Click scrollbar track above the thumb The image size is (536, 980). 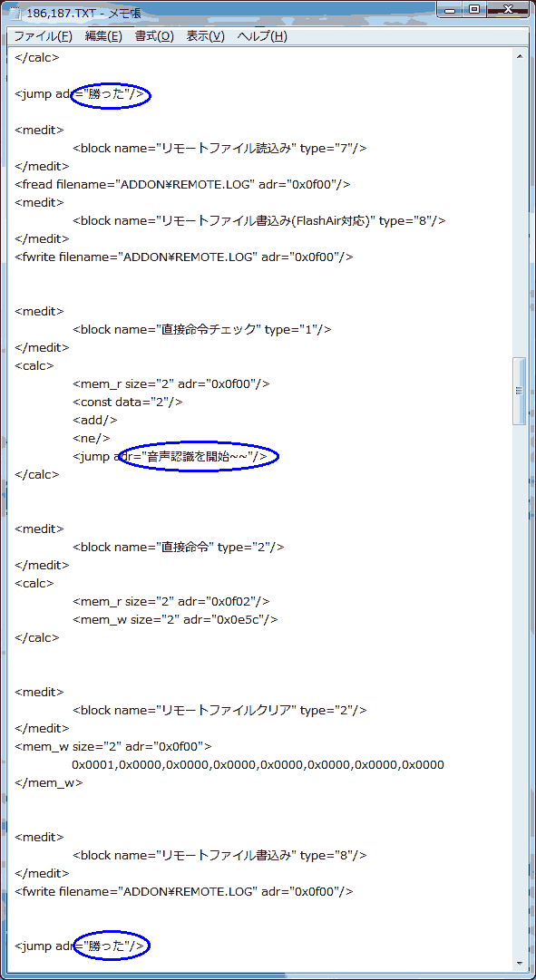pyautogui.click(x=519, y=210)
